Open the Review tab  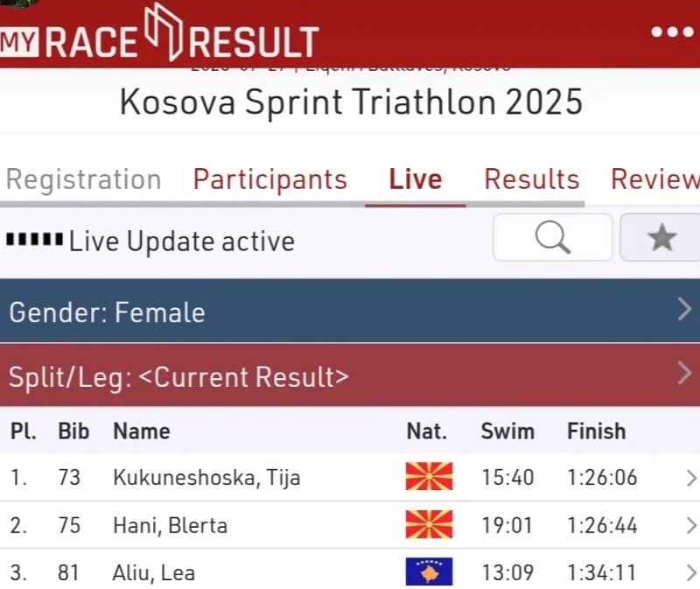point(654,179)
